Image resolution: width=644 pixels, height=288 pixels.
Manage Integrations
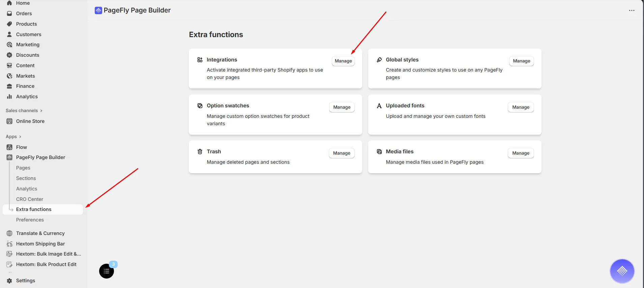pyautogui.click(x=343, y=61)
